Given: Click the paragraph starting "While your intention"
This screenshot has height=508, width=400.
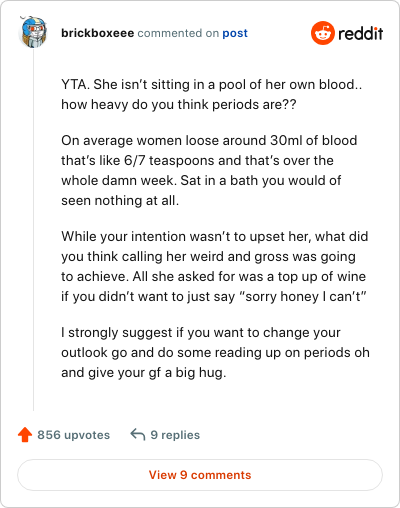Looking at the screenshot, I should click(215, 266).
